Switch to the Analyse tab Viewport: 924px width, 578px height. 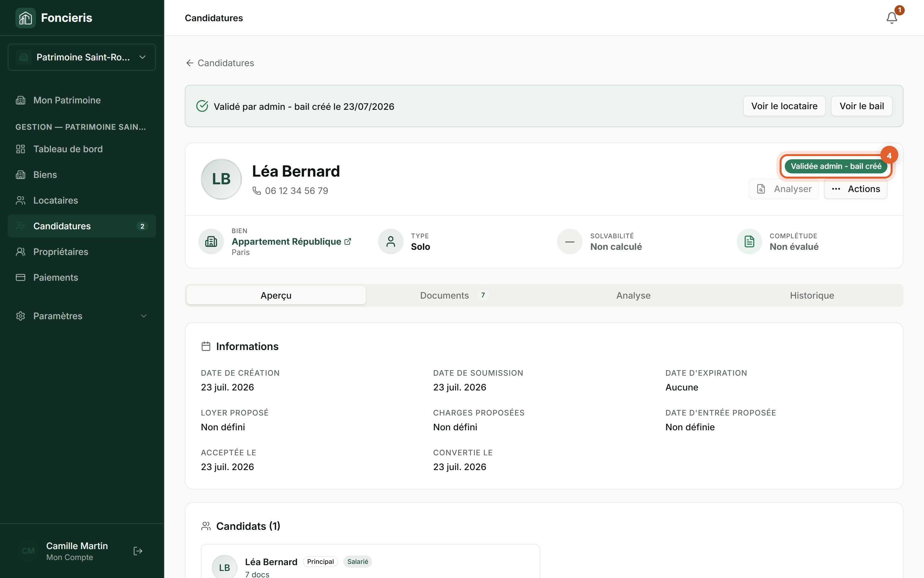633,295
